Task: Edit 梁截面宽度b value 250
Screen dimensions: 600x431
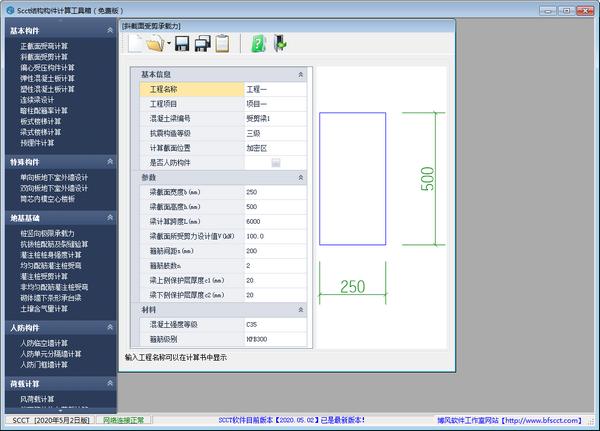Action: tap(275, 192)
